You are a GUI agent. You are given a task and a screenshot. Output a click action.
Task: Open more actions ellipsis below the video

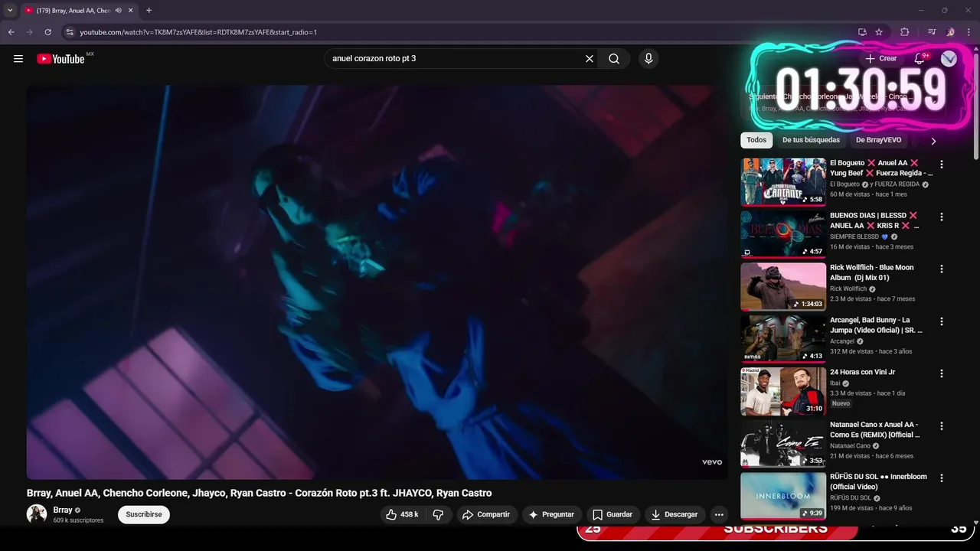[x=719, y=514]
